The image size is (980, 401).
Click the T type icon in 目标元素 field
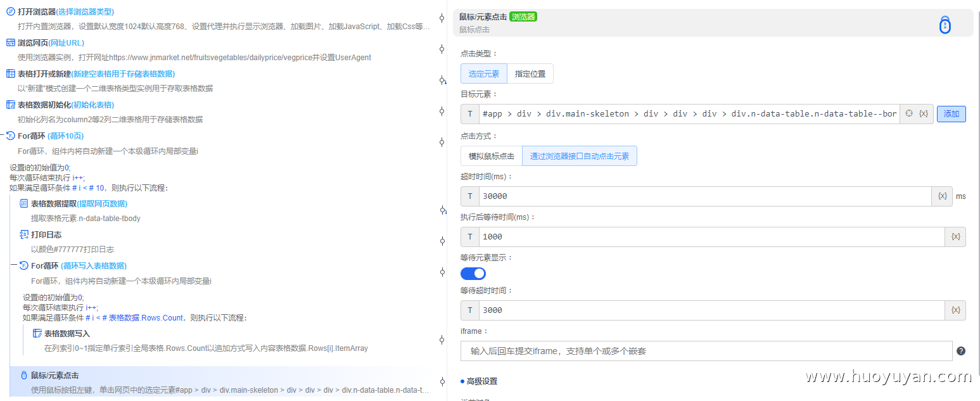[469, 114]
